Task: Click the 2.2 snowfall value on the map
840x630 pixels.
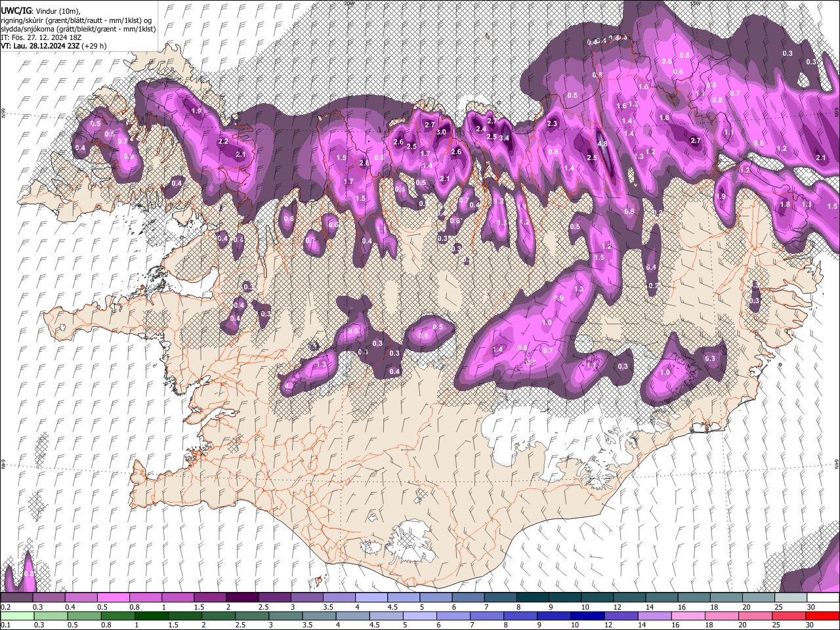Action: click(x=223, y=141)
